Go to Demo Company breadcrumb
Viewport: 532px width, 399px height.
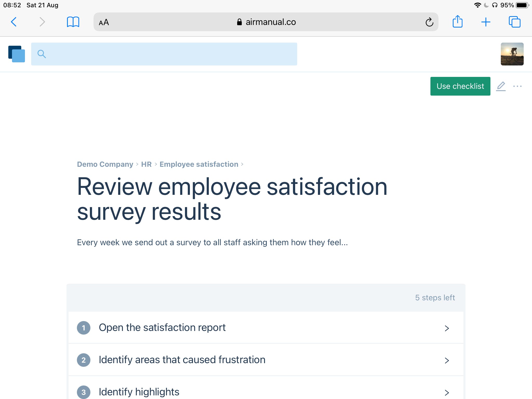point(105,164)
